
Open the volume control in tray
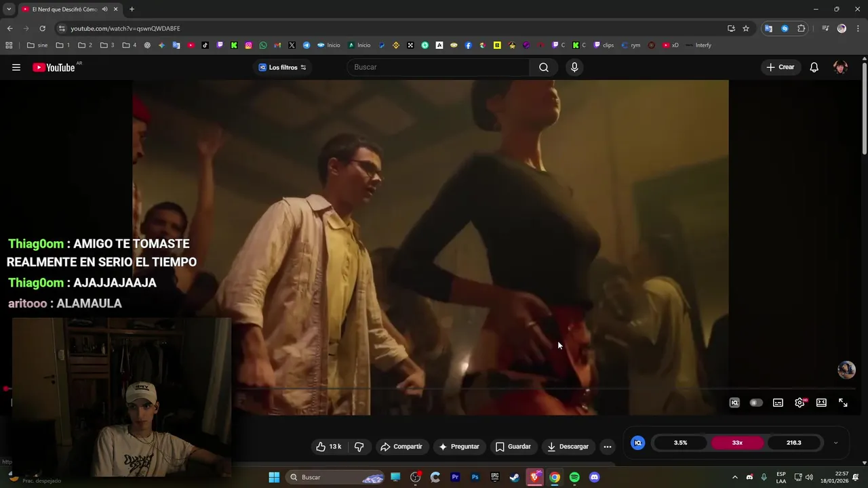click(809, 477)
